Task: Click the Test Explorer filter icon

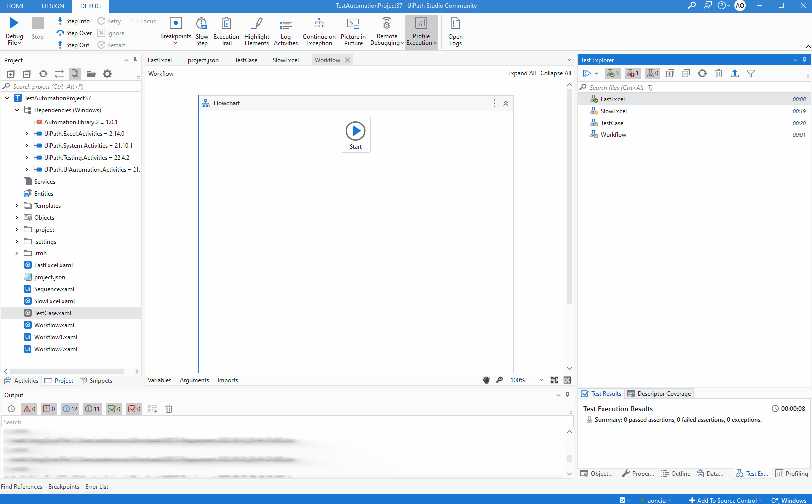Action: pos(751,73)
